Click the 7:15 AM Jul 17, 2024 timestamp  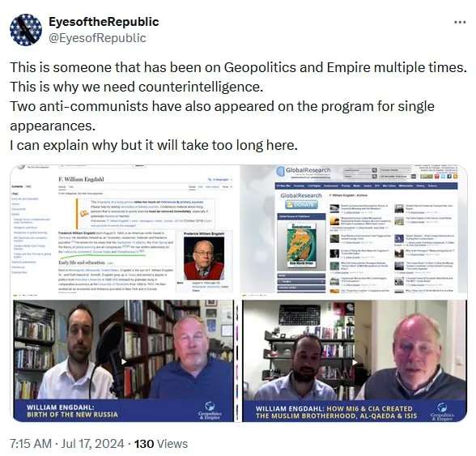coord(66,444)
